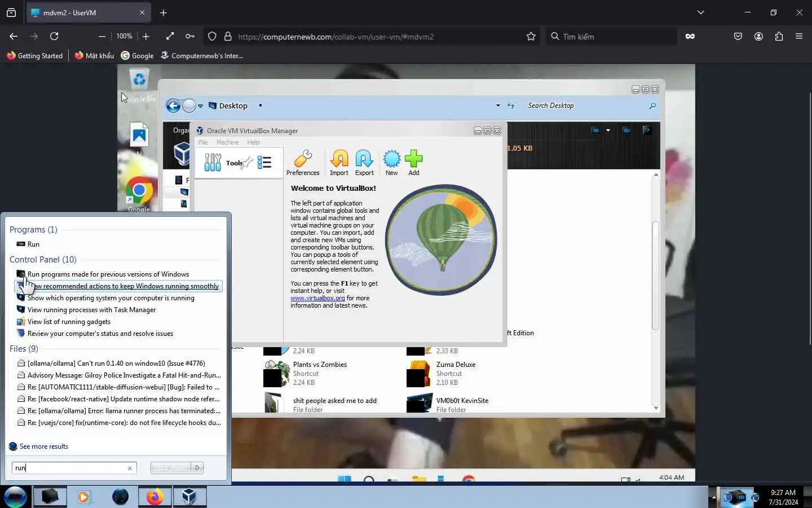Open the Firefox list all tabs dropdown
This screenshot has height=508, width=812.
point(700,12)
